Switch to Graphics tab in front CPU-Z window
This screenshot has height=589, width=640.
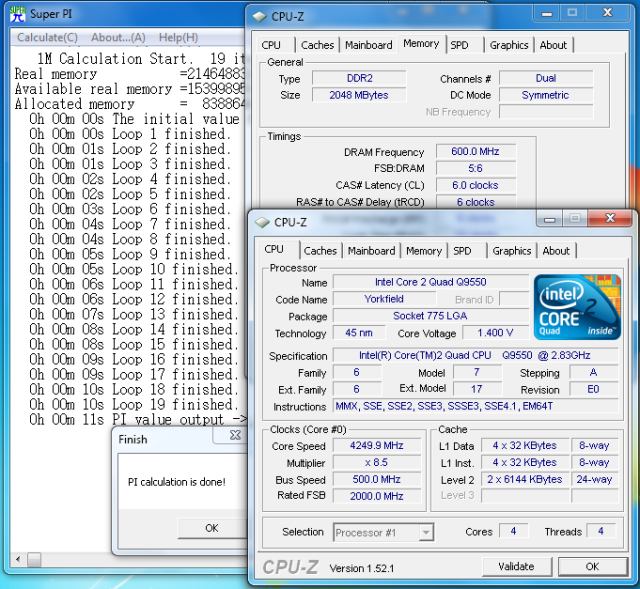click(512, 251)
